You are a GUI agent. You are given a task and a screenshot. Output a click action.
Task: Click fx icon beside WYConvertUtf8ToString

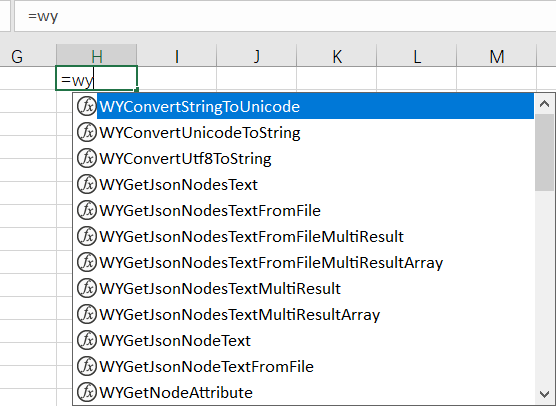[87, 158]
